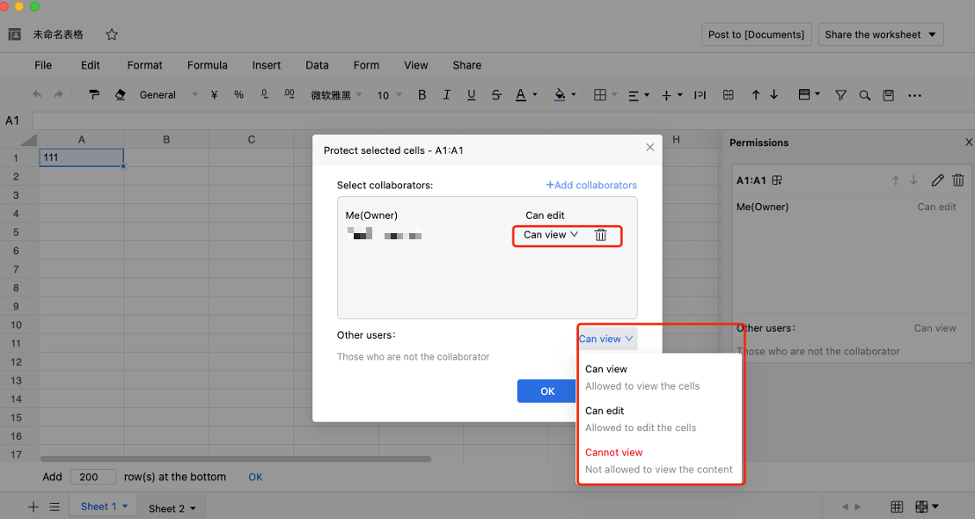Select the format painter tool

[x=95, y=95]
